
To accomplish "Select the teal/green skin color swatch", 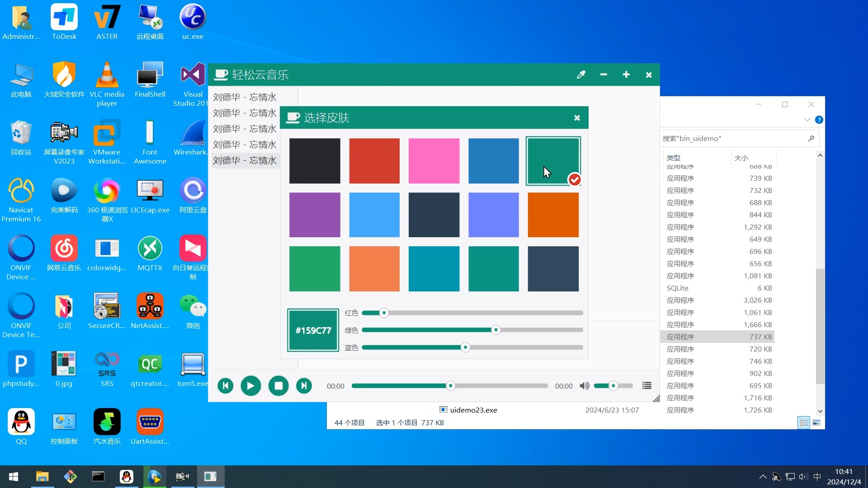I will click(x=552, y=160).
